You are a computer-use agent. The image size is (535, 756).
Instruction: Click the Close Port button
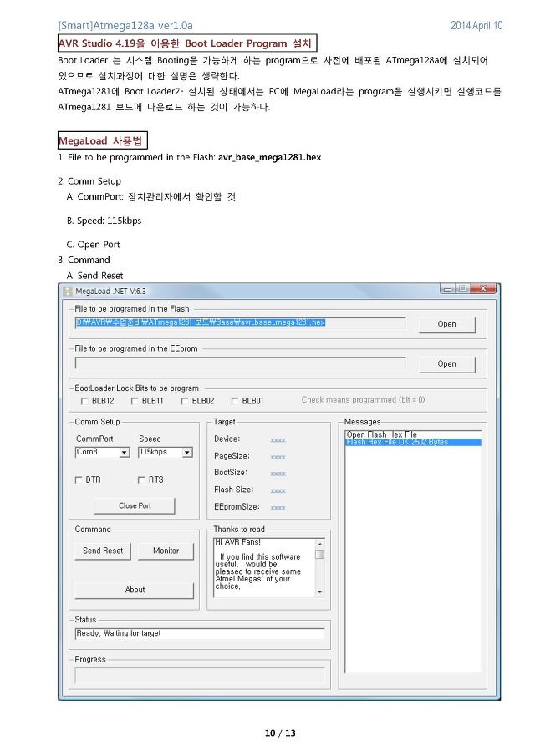coord(135,505)
